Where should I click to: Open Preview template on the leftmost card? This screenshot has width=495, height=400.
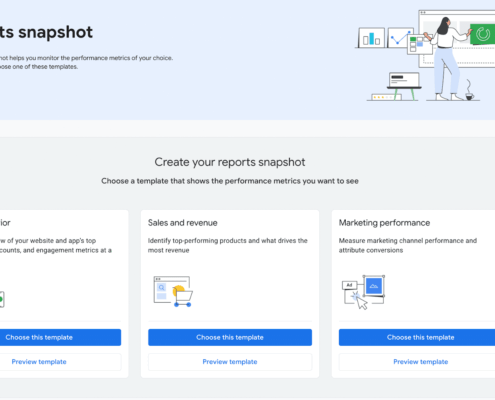[x=60, y=362]
